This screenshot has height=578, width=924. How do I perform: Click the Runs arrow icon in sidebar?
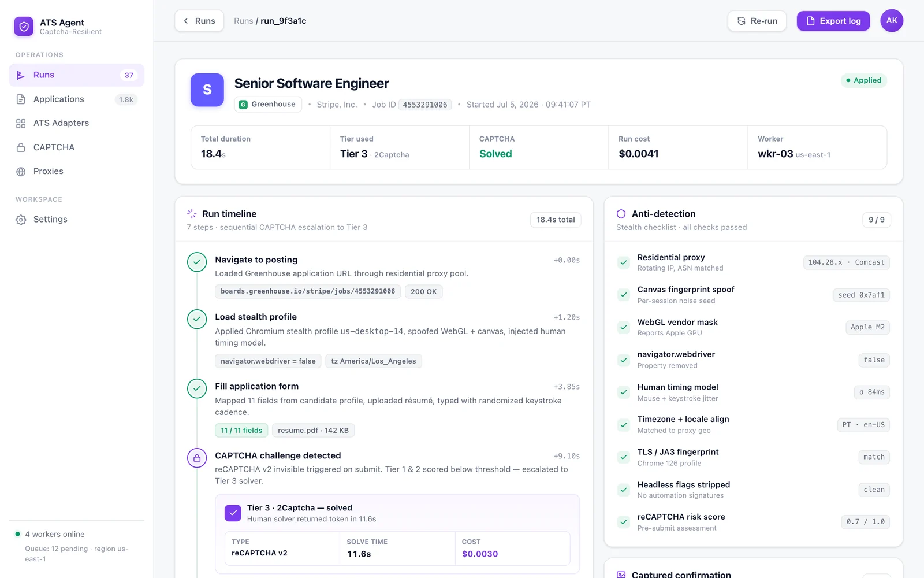21,75
